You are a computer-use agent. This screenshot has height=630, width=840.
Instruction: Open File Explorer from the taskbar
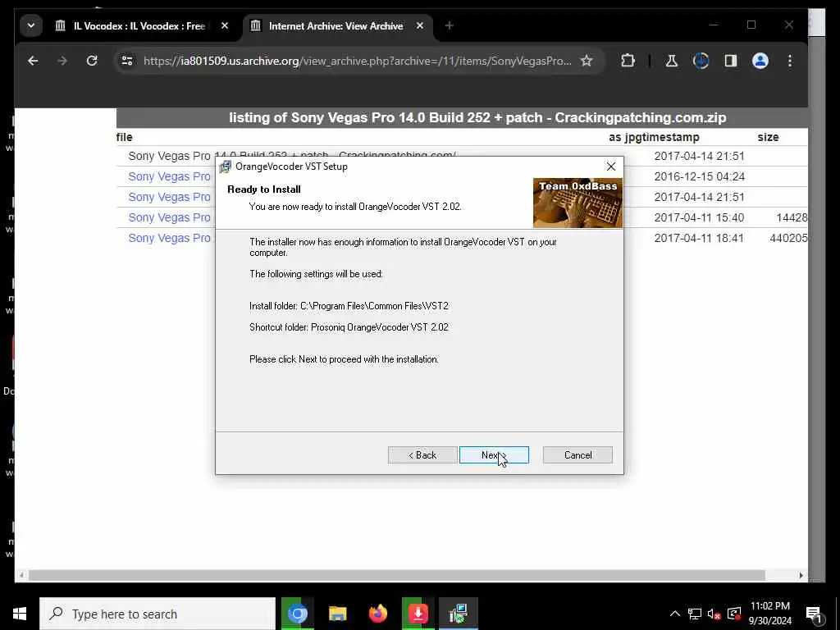click(x=337, y=614)
